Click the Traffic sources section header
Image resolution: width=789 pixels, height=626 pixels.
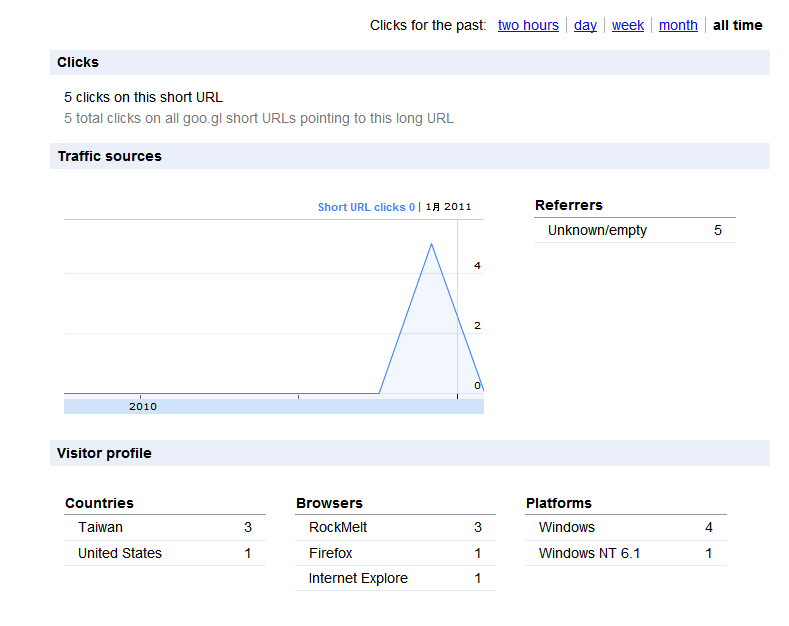coord(109,156)
